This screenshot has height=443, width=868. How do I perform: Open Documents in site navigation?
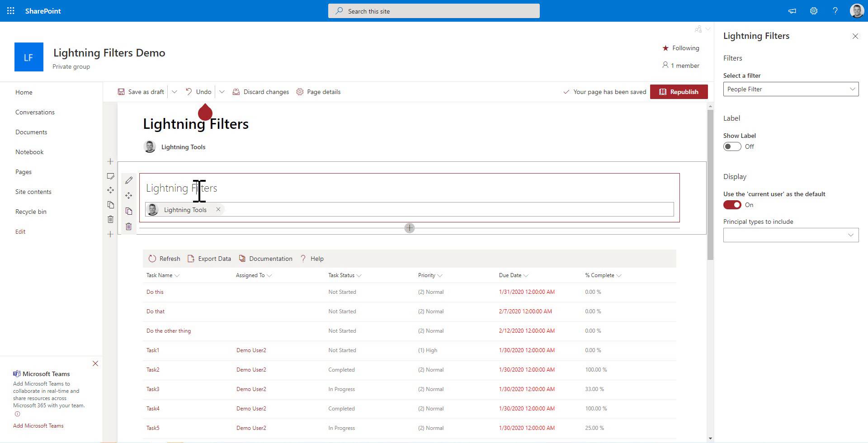[x=31, y=132]
